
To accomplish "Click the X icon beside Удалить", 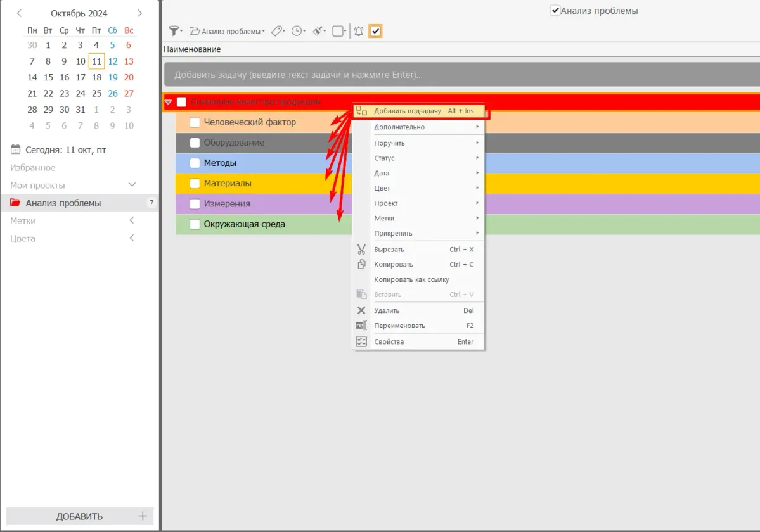I will [361, 310].
